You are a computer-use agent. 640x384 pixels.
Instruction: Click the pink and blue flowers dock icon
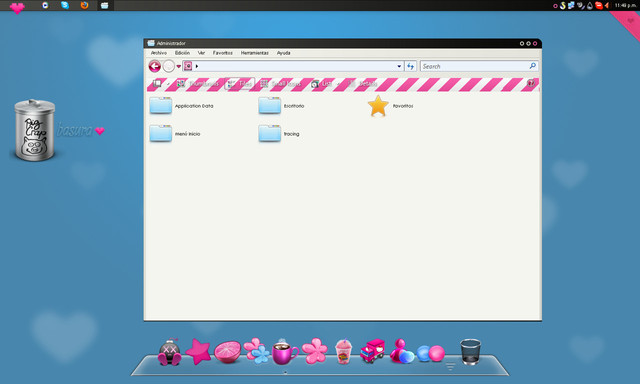[257, 351]
